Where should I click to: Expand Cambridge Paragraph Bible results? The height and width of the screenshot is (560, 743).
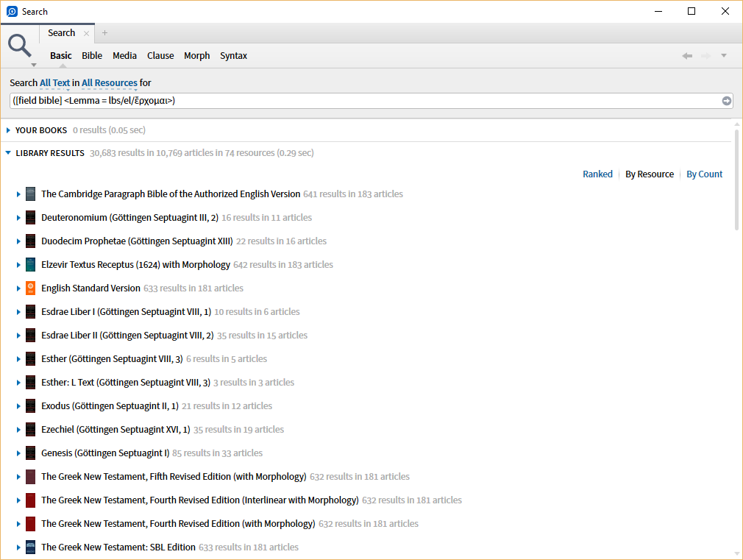point(18,194)
